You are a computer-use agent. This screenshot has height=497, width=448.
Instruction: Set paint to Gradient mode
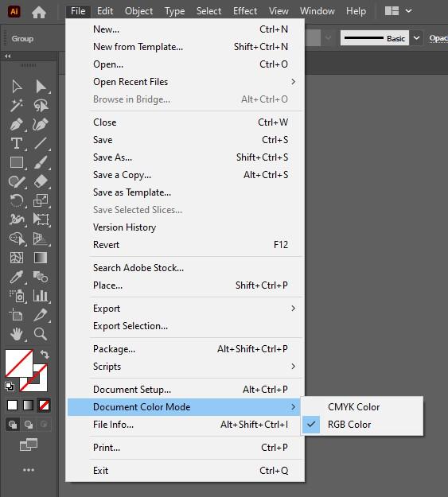point(28,405)
